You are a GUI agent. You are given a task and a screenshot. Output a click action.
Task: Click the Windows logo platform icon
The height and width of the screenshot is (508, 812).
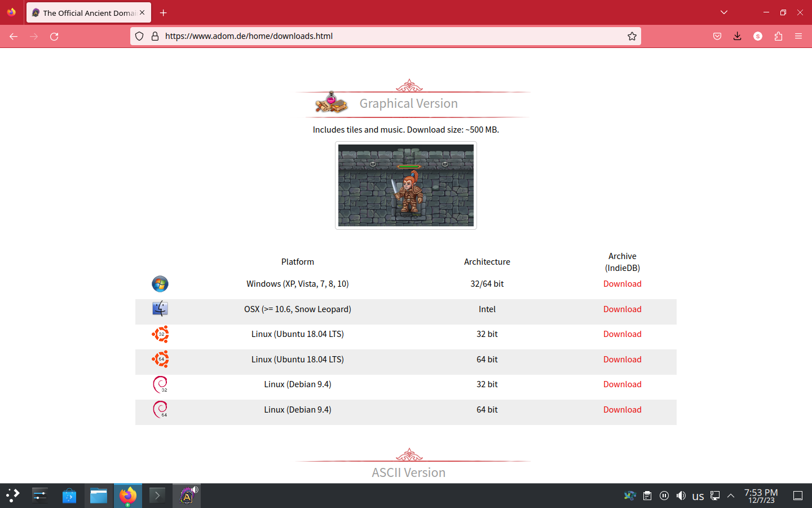[160, 284]
